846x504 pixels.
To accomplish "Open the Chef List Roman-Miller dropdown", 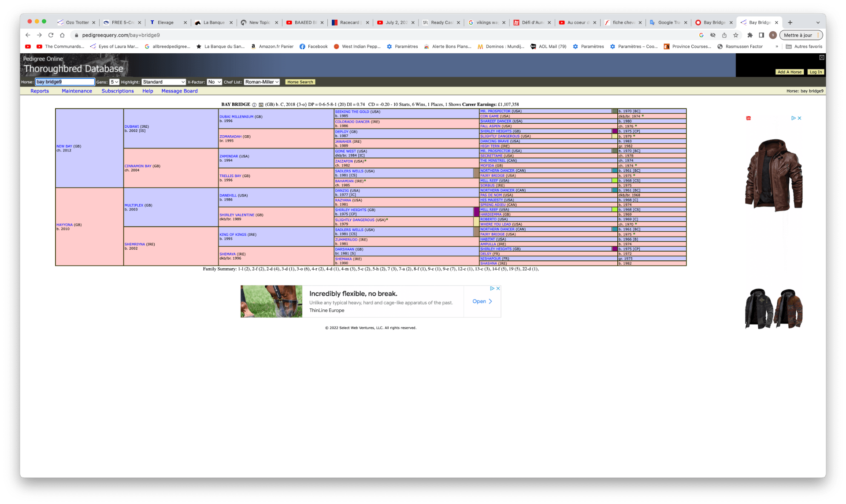I will click(x=262, y=82).
